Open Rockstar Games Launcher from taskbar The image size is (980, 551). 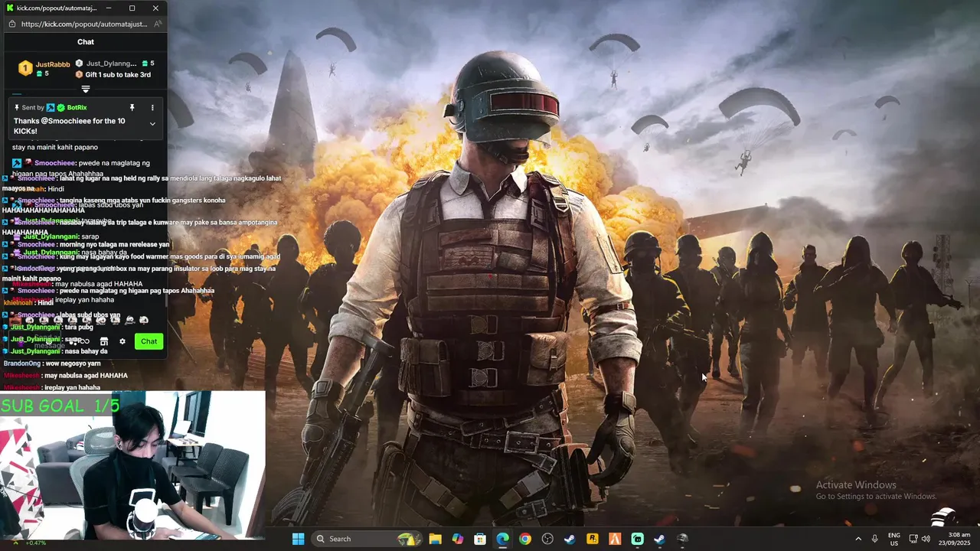592,539
